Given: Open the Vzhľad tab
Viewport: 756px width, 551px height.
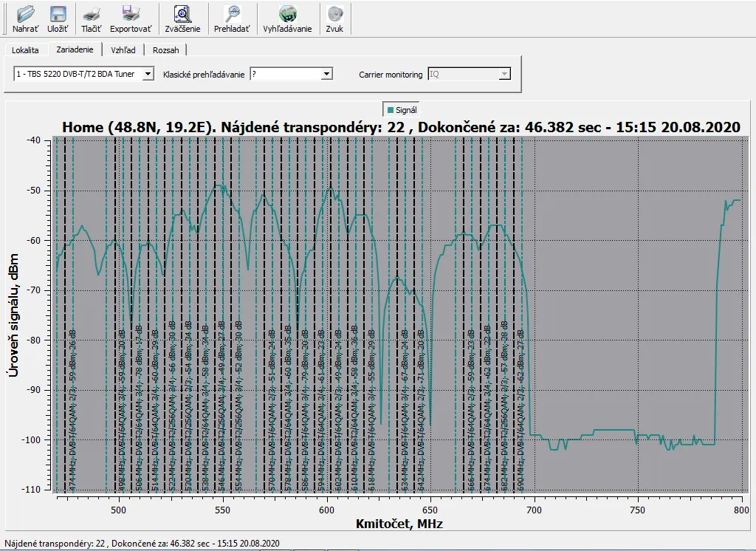Looking at the screenshot, I should click(123, 50).
